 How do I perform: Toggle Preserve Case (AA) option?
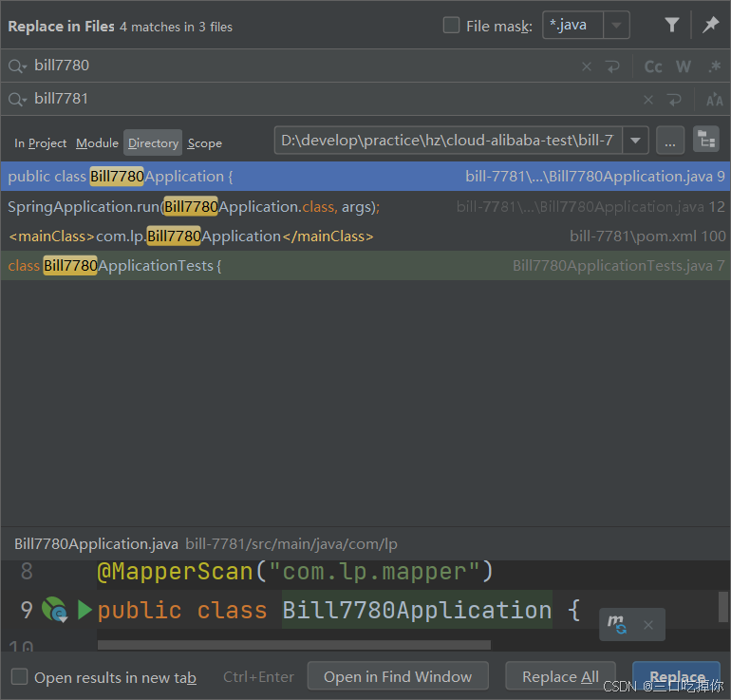point(714,100)
